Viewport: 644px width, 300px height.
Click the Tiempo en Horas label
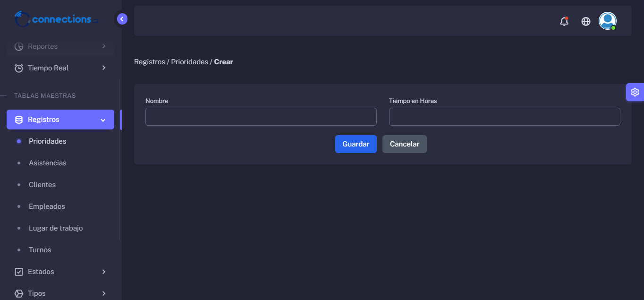413,101
